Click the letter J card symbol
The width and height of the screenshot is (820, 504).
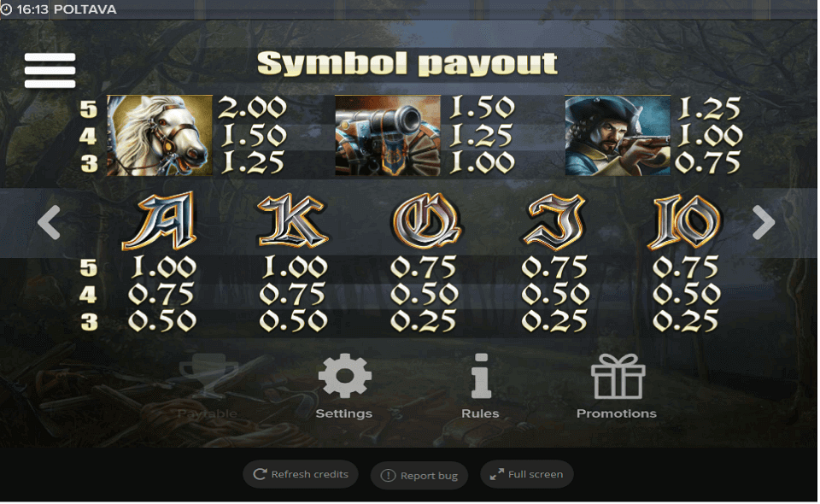click(x=554, y=221)
